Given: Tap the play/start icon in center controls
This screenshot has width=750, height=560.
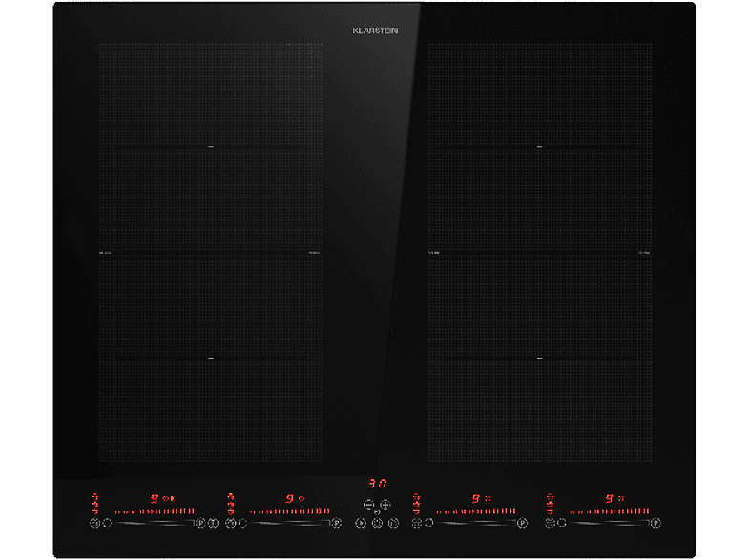Looking at the screenshot, I should [361, 523].
